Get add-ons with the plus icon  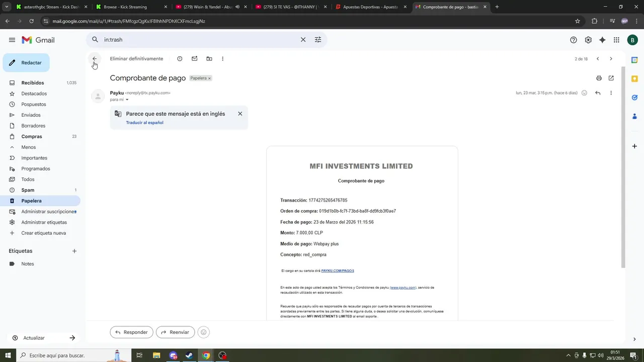tap(634, 146)
